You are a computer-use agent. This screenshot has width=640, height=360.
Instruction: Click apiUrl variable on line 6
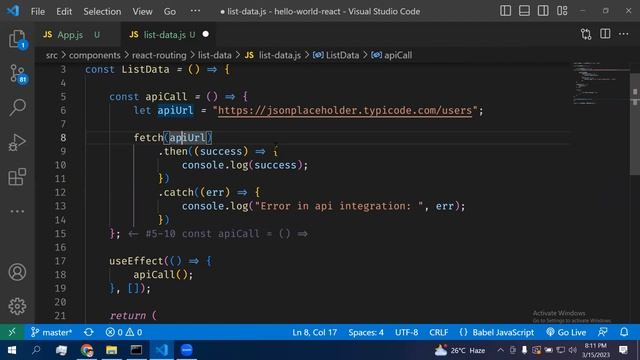[x=175, y=110]
